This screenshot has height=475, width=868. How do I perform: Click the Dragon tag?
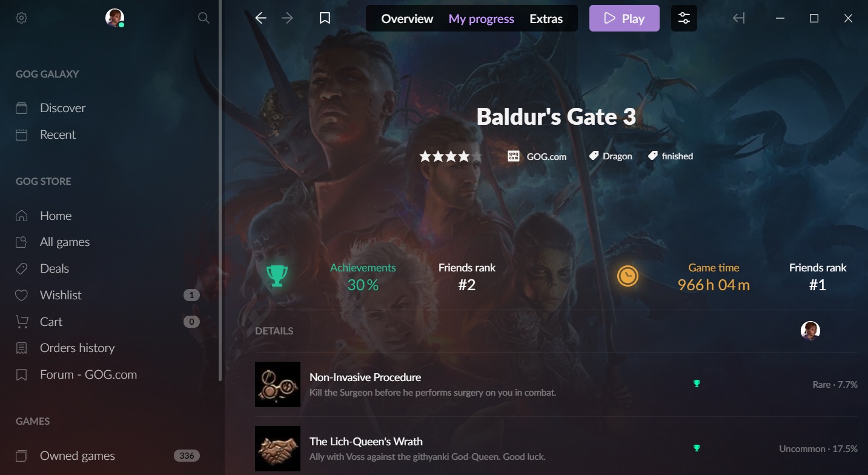(611, 156)
